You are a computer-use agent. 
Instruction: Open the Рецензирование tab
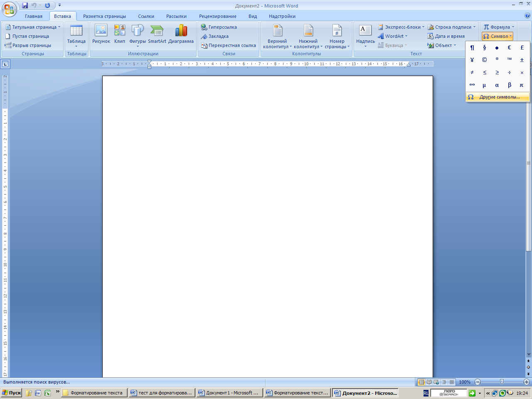pyautogui.click(x=218, y=16)
